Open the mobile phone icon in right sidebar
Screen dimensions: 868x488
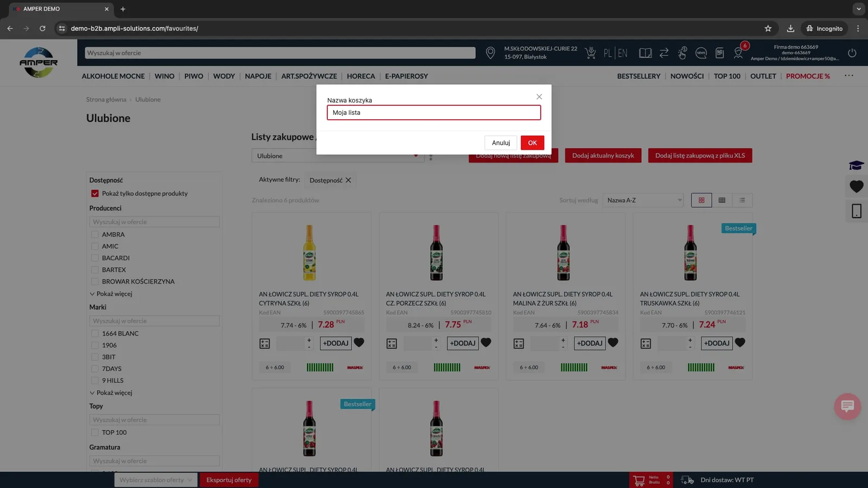click(x=857, y=211)
